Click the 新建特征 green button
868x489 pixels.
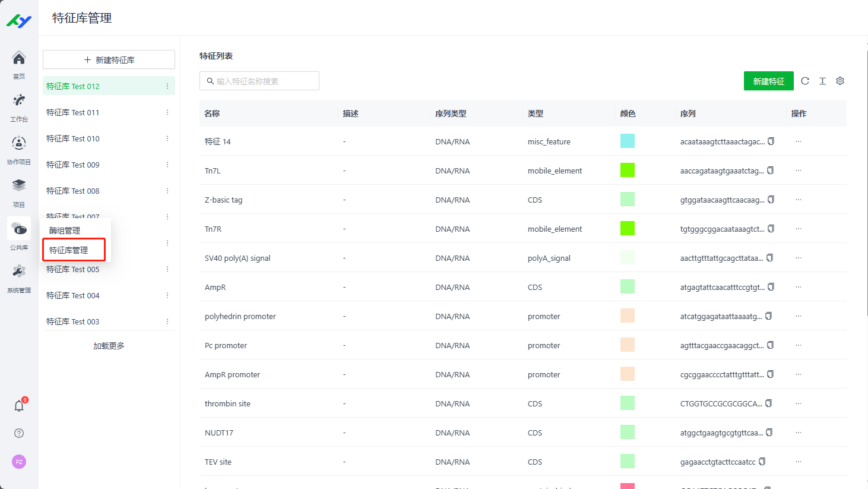coord(768,81)
